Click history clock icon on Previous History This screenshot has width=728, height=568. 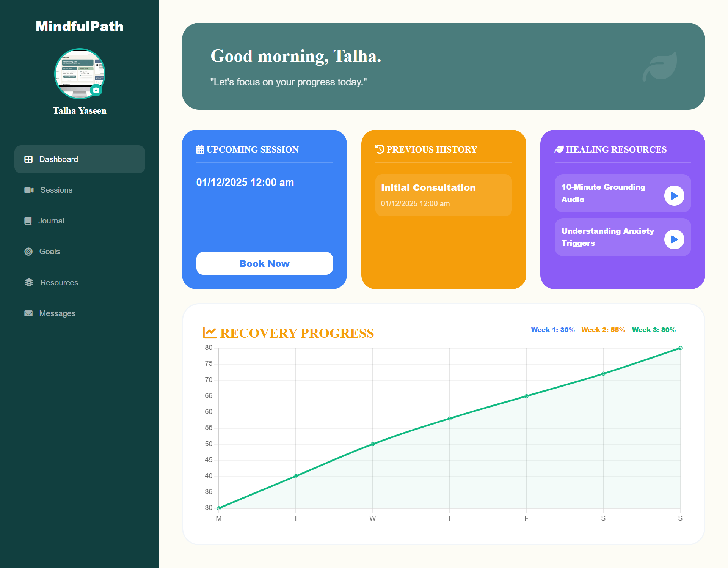380,149
